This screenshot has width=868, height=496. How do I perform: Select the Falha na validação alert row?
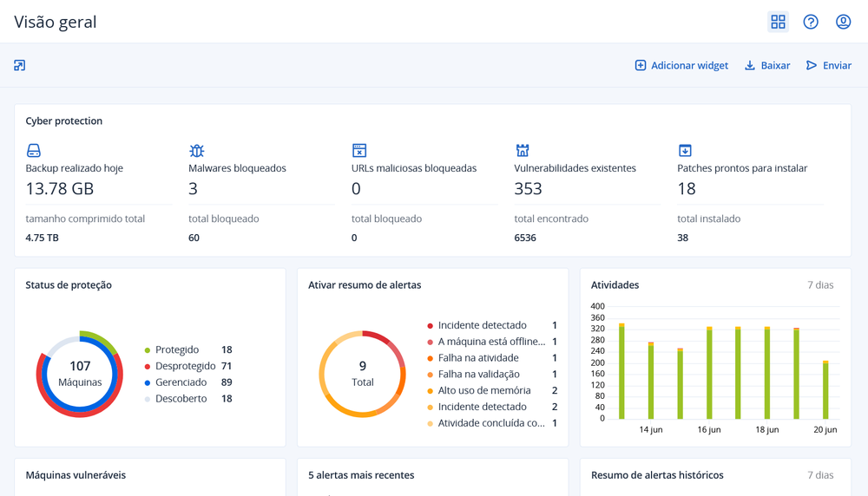[x=480, y=375]
